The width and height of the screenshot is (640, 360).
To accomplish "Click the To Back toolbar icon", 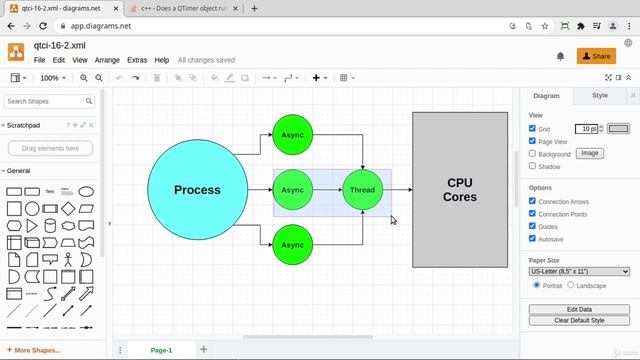I will pyautogui.click(x=193, y=78).
